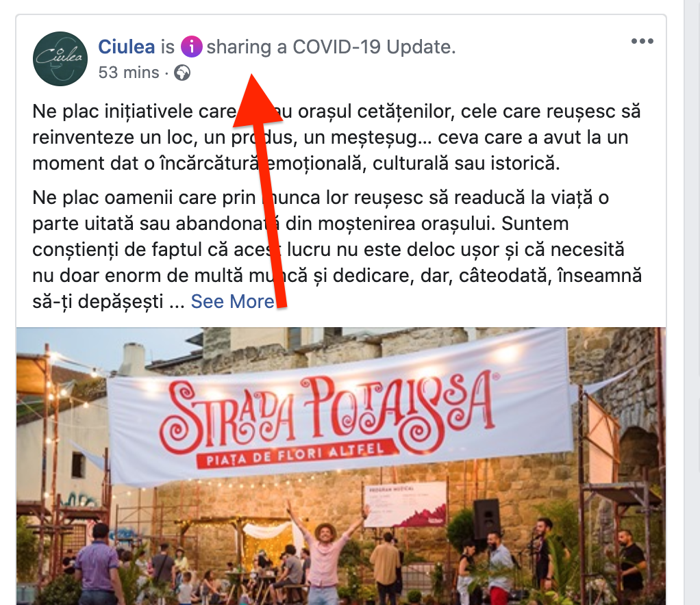This screenshot has height=605, width=700.
Task: Click the word 'is' after Ciulea
Action: 168,47
